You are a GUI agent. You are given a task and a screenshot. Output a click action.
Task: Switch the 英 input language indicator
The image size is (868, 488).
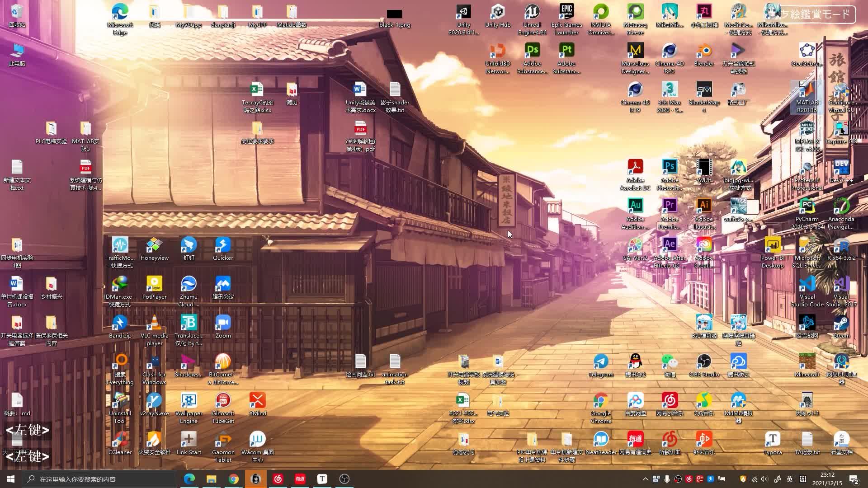790,479
